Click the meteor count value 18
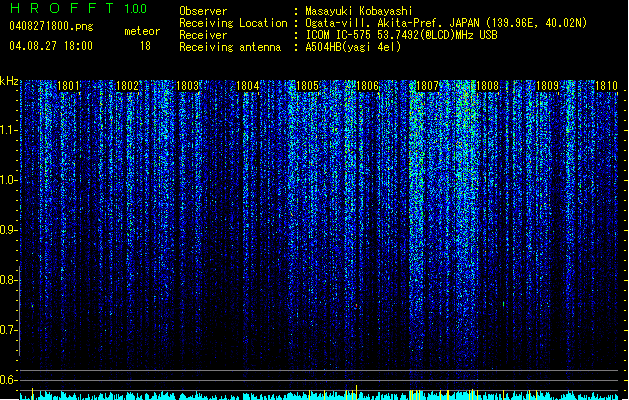This screenshot has width=629, height=400. coord(145,46)
